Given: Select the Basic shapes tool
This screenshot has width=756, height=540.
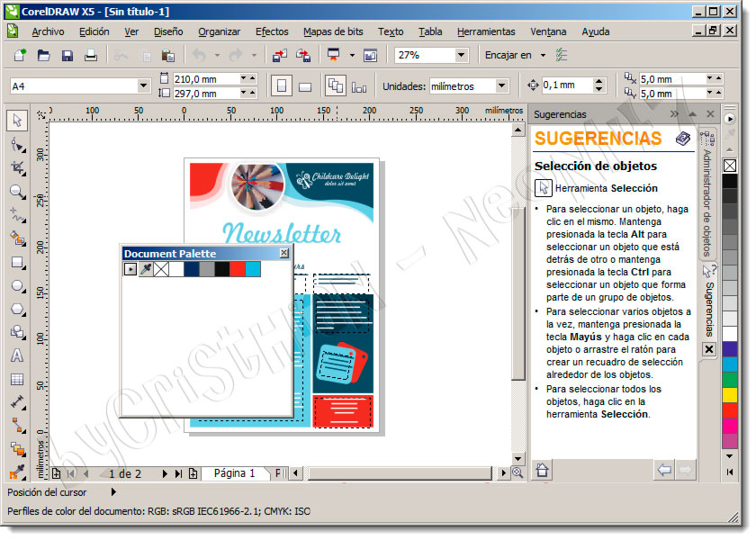Looking at the screenshot, I should coord(18,332).
